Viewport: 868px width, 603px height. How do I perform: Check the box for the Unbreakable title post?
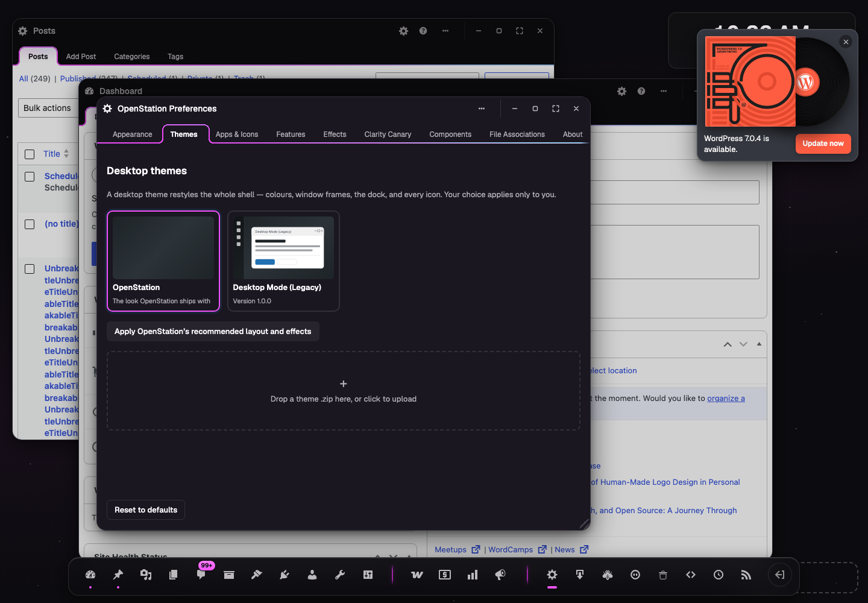[x=30, y=269]
